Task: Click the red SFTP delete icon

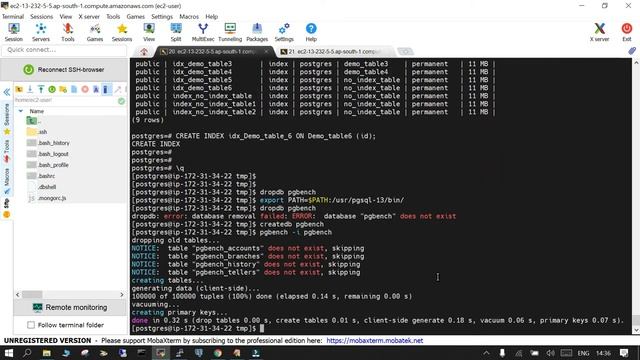Action: tap(85, 89)
